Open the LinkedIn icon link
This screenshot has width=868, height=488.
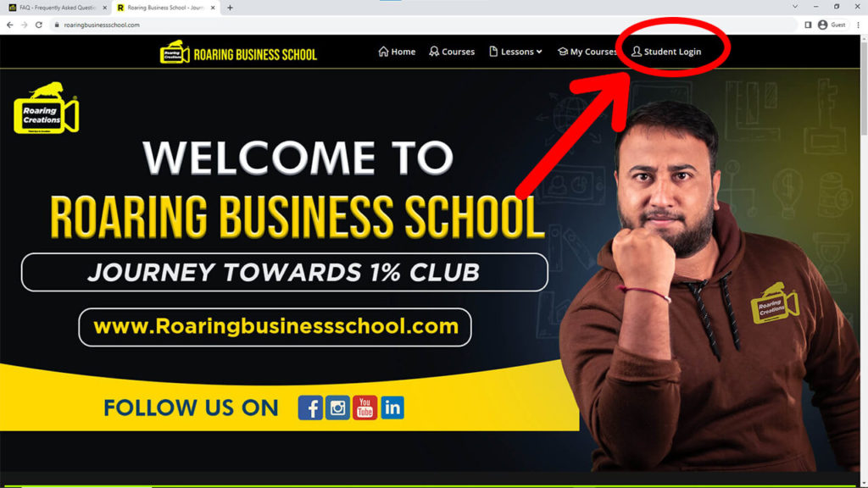coord(392,408)
